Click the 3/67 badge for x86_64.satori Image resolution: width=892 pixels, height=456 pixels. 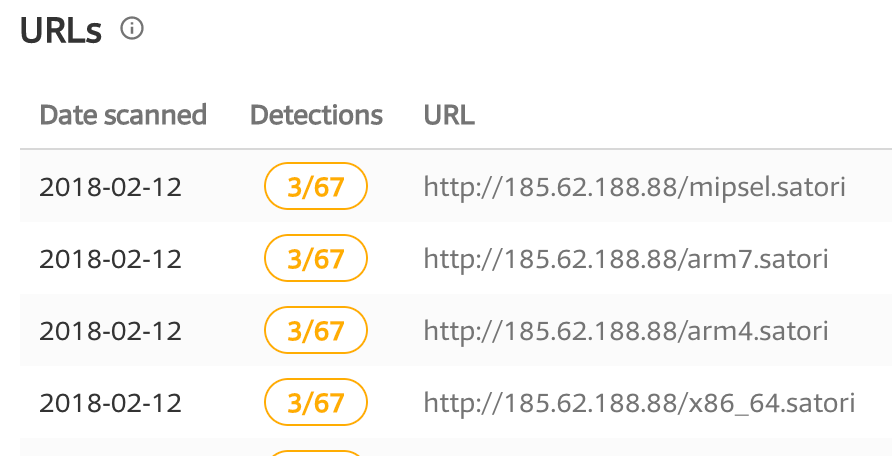[x=316, y=402]
